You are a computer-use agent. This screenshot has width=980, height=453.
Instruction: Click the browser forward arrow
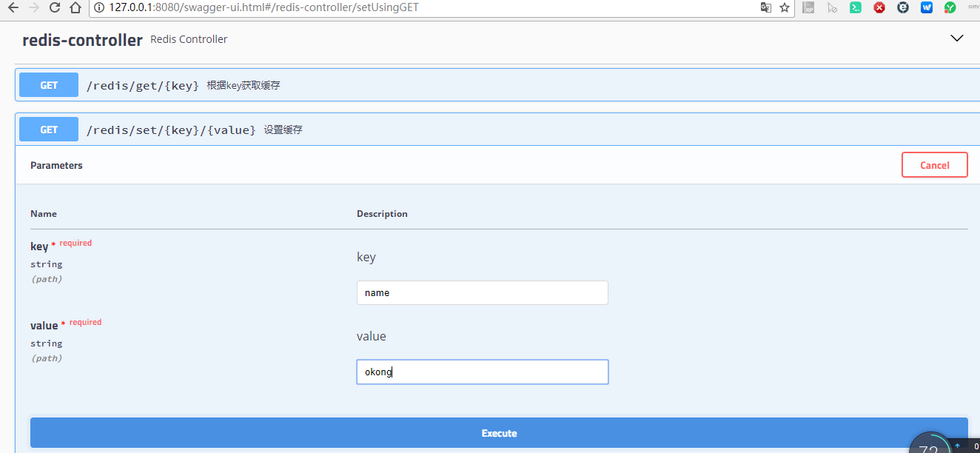[x=33, y=8]
